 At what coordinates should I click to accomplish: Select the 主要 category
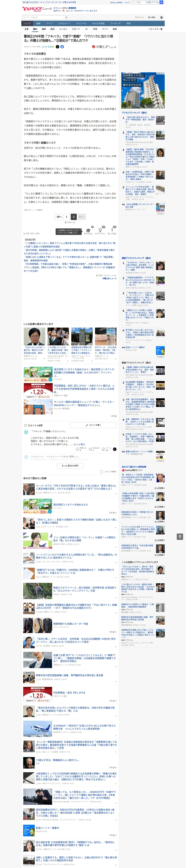coord(26,29)
